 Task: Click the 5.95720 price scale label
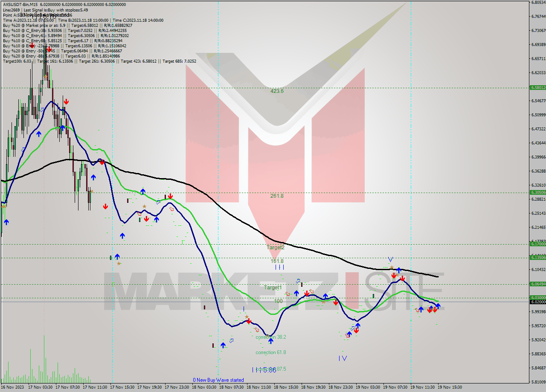coord(538,326)
